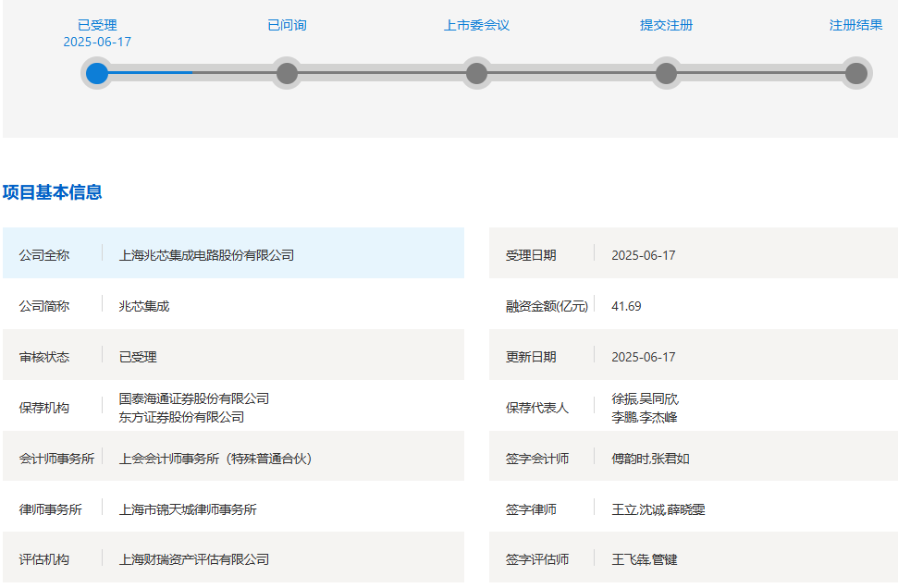Click sponsor 国泰海通证券股份有限公司
The height and width of the screenshot is (588, 898).
tap(193, 398)
